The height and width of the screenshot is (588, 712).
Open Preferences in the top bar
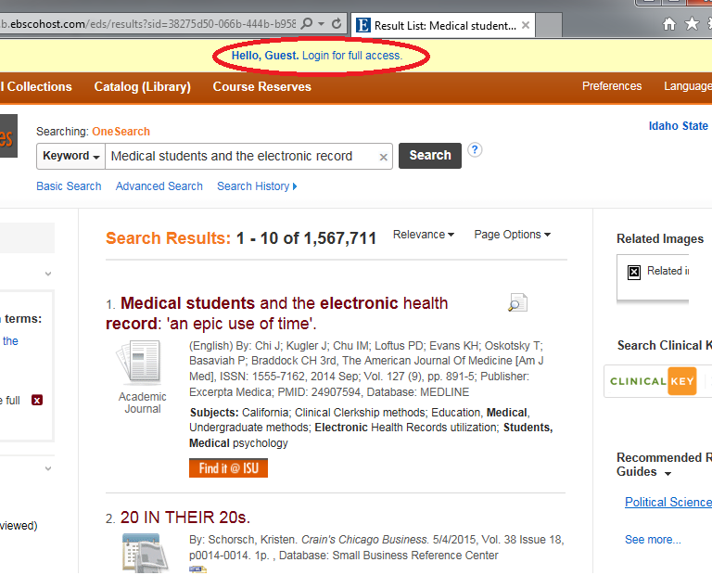(612, 86)
